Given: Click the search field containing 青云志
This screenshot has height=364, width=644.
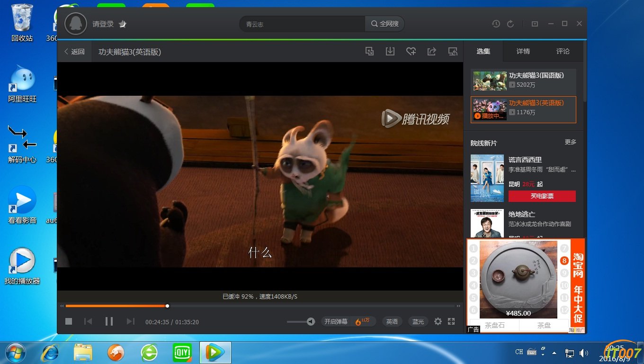Looking at the screenshot, I should click(x=302, y=24).
